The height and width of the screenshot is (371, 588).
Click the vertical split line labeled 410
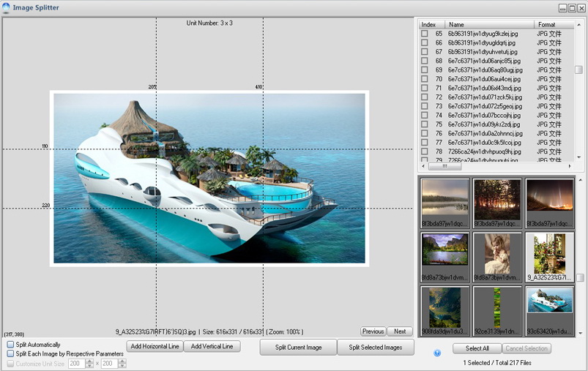click(x=264, y=176)
